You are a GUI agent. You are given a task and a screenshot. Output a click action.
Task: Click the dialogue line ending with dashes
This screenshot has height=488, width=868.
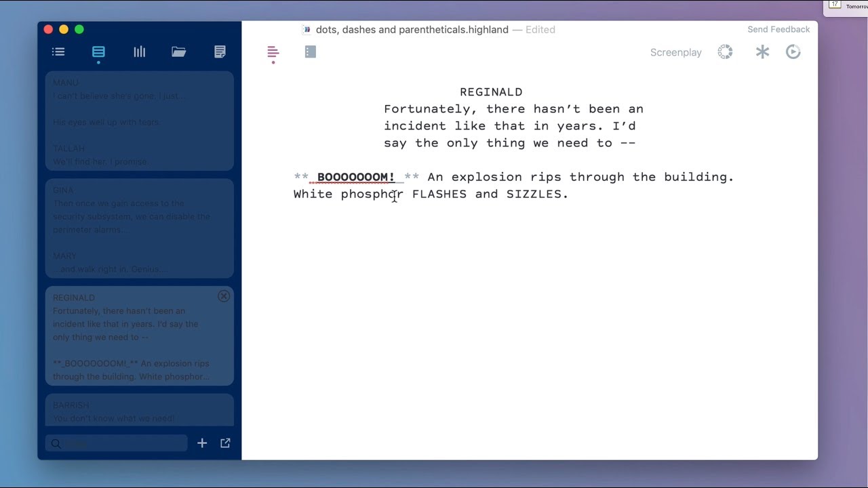coord(509,143)
